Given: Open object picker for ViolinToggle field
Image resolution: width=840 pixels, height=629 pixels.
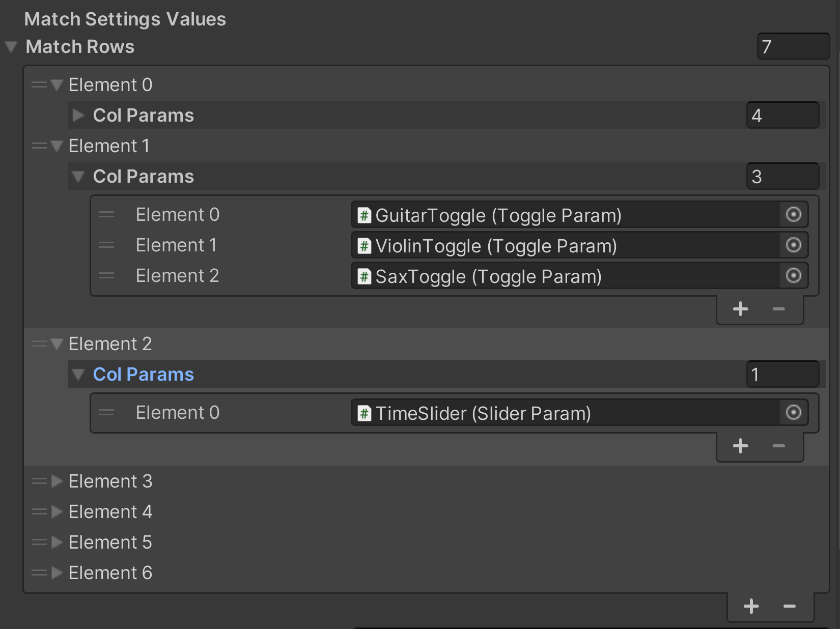Looking at the screenshot, I should coord(793,245).
